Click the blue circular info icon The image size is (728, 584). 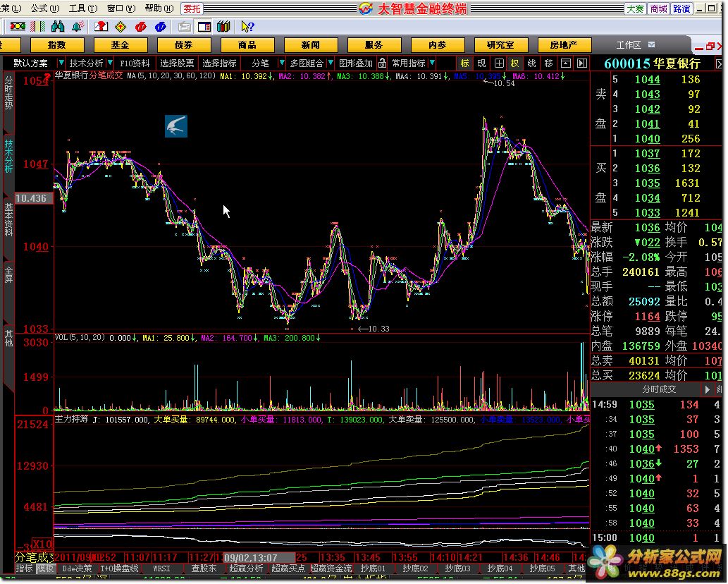pyautogui.click(x=160, y=27)
